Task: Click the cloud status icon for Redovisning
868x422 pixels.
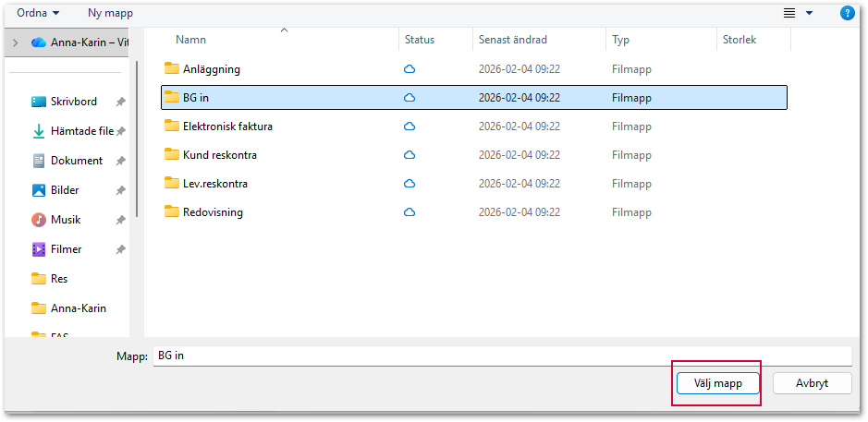Action: [410, 212]
